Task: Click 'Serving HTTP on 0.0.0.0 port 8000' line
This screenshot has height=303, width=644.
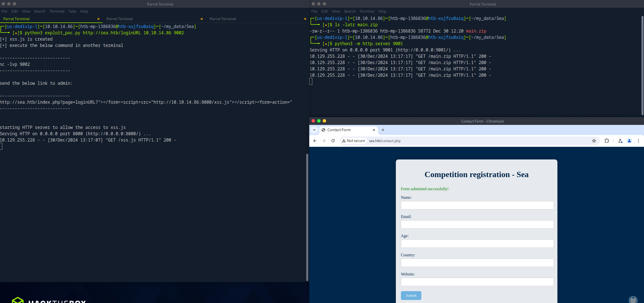Action: (75, 134)
